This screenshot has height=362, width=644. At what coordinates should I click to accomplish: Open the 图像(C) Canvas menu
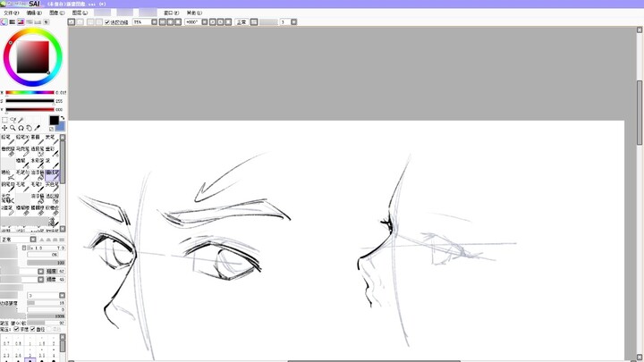(56, 13)
